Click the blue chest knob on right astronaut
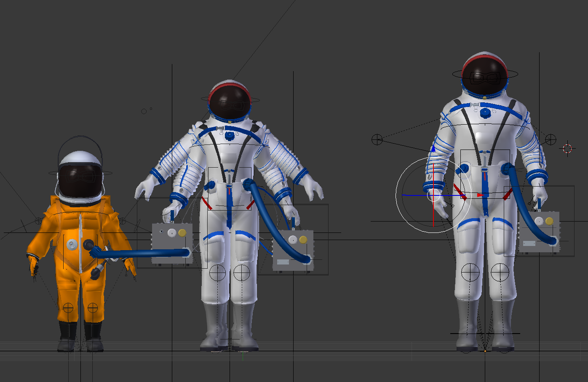Screen dimensions: 588x382 pyautogui.click(x=485, y=112)
